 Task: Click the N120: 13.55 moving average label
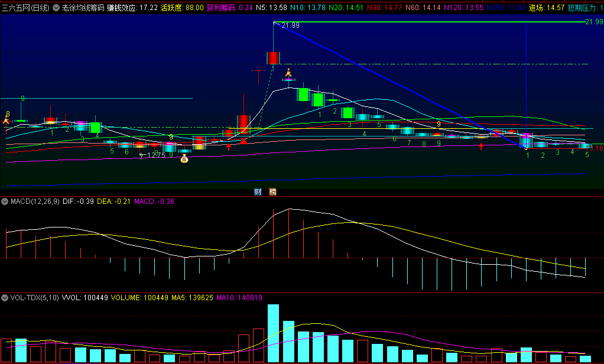(463, 8)
